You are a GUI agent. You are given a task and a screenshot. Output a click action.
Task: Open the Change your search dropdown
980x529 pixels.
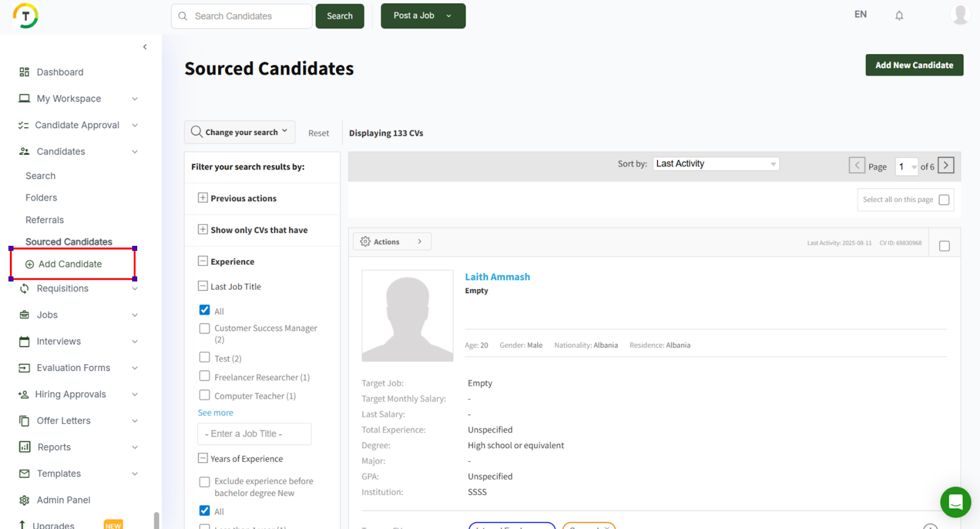(x=239, y=132)
